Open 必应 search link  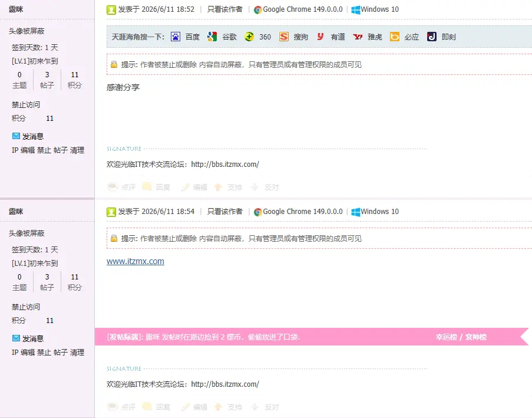tap(411, 37)
